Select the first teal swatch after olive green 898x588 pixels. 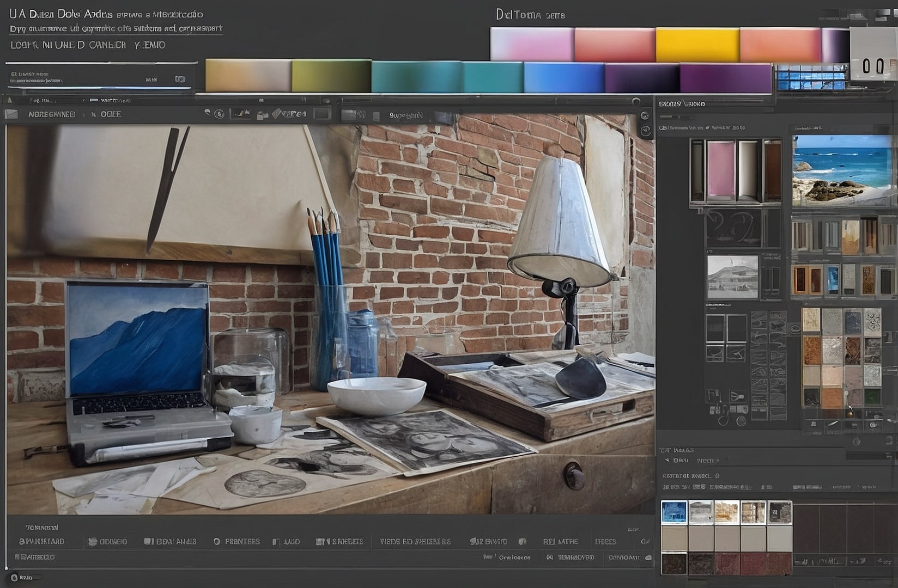coord(417,77)
